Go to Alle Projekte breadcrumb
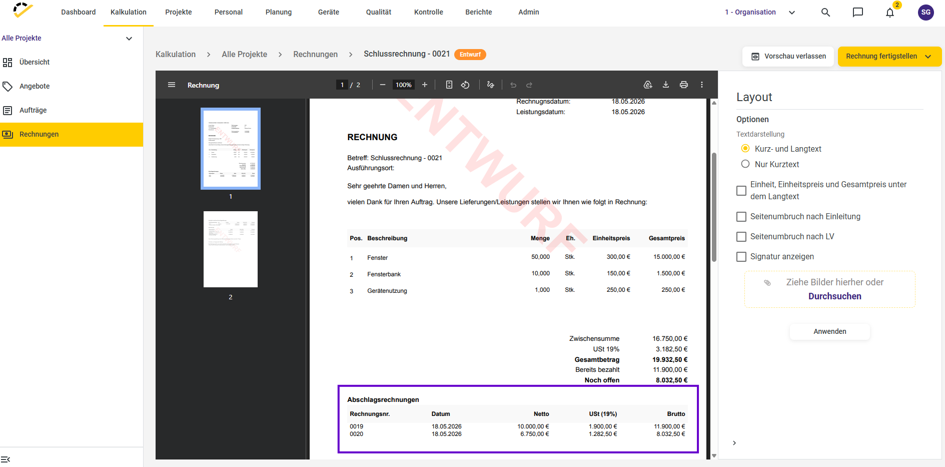Screen dimensions: 945x467 244,54
